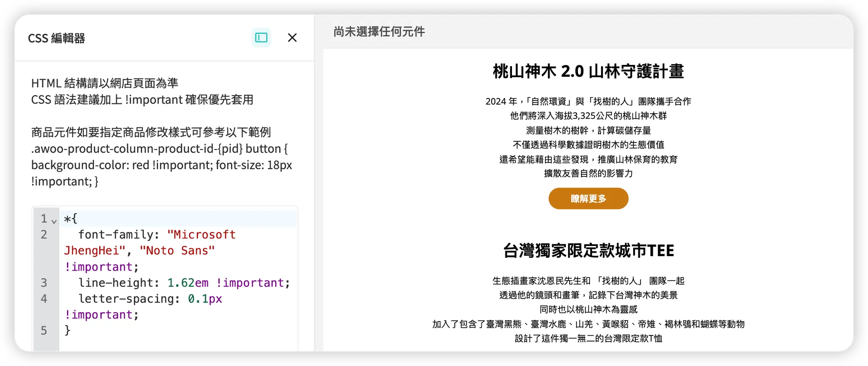Toggle the CSS editor panel layout icon
The image size is (868, 366).
click(261, 38)
